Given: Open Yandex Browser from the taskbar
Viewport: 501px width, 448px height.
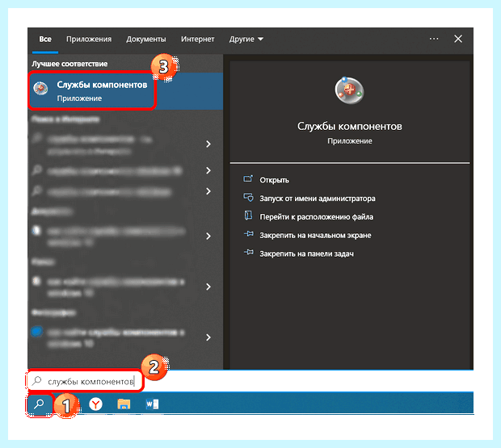Looking at the screenshot, I should 95,404.
